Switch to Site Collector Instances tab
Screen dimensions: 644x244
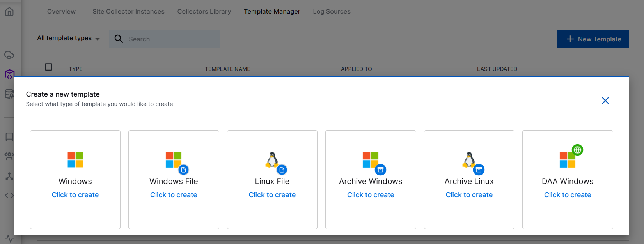128,12
